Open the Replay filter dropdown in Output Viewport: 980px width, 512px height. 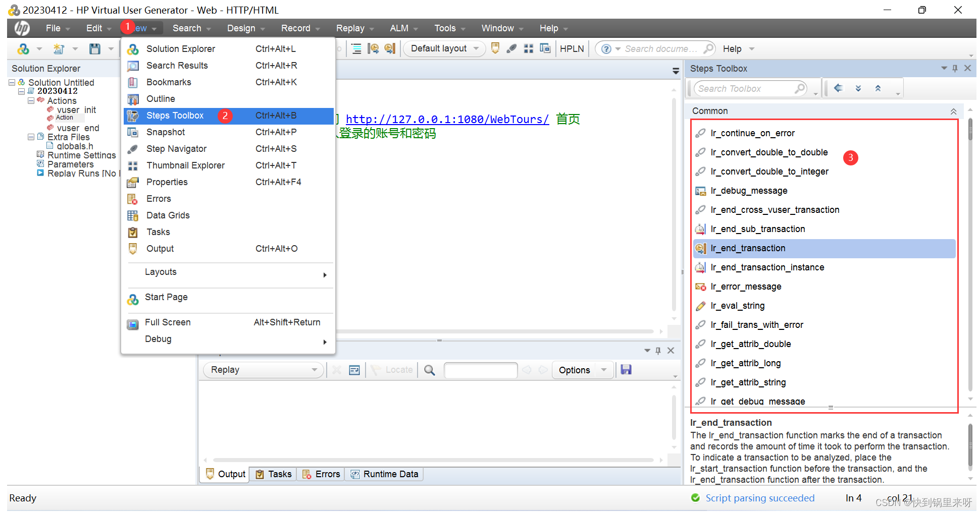[x=264, y=370]
